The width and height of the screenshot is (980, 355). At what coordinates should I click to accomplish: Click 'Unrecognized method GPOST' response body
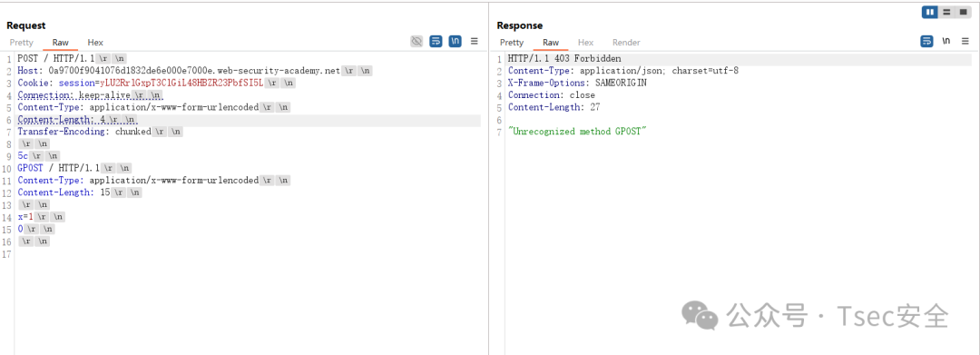click(577, 132)
